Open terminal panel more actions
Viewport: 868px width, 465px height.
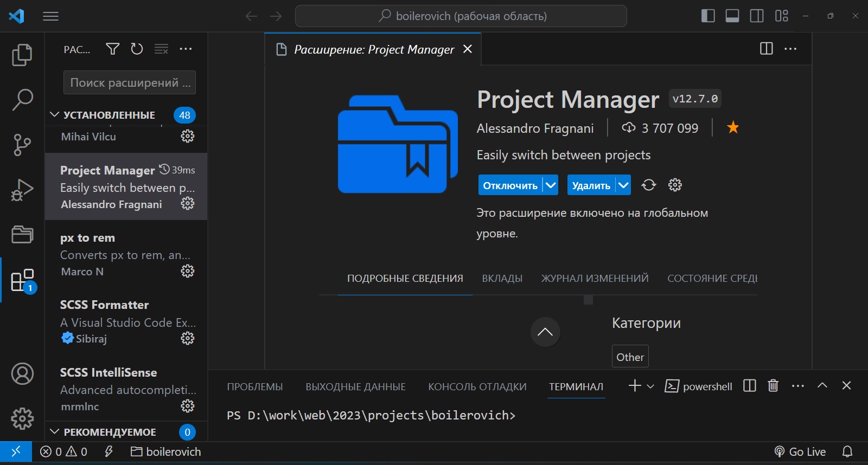[x=797, y=386]
